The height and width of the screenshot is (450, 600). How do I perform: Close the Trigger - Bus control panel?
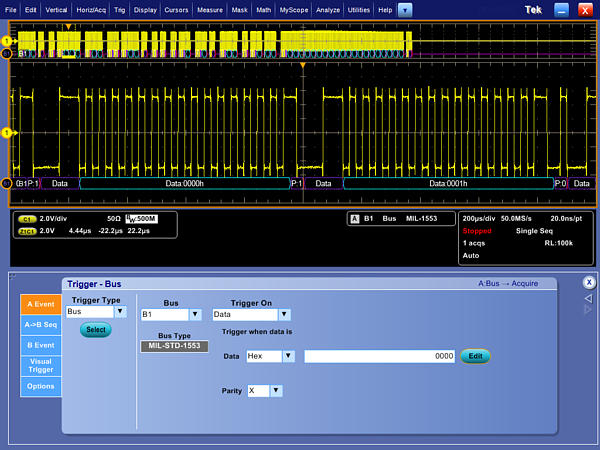[589, 283]
